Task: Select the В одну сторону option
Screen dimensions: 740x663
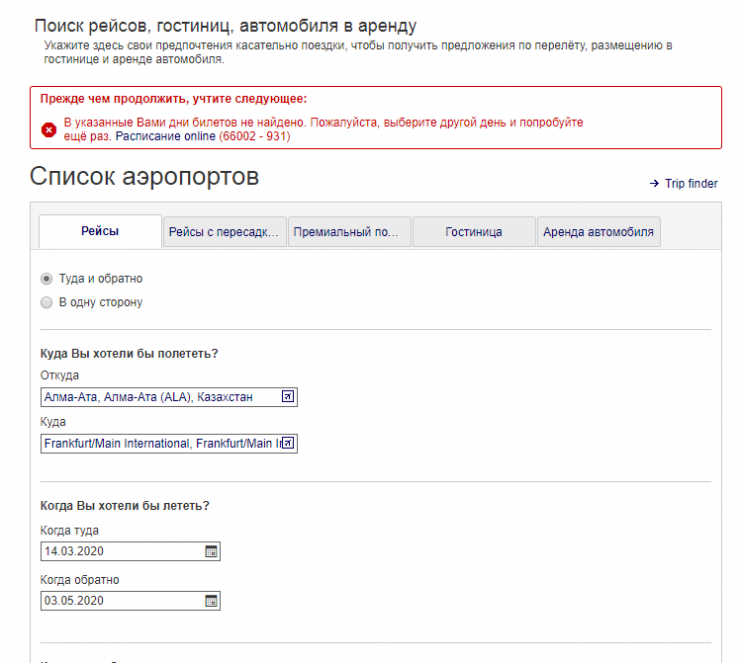Action: [46, 302]
